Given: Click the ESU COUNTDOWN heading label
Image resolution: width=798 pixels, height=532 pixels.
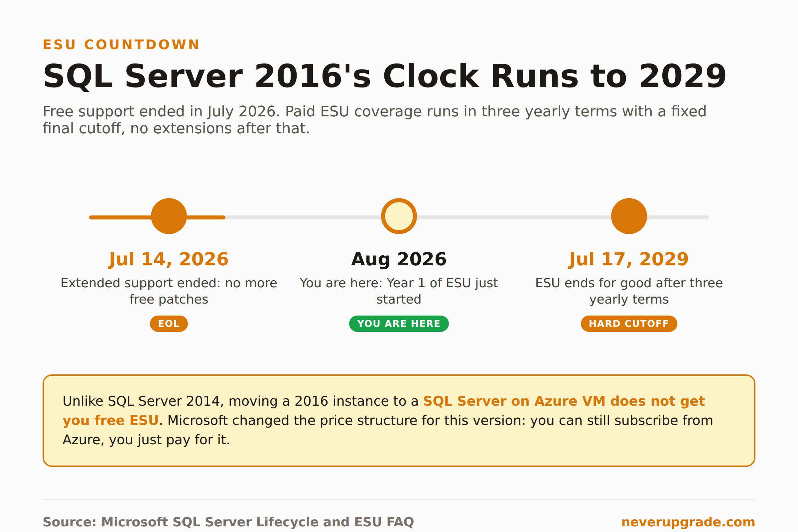Looking at the screenshot, I should [x=121, y=45].
